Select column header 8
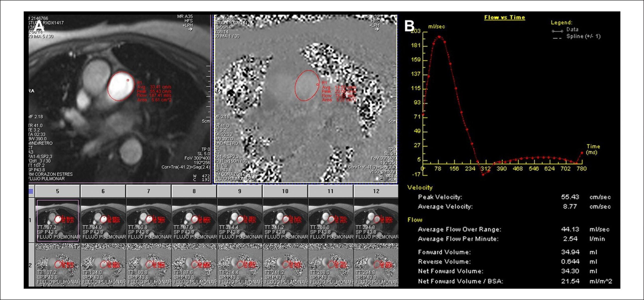Viewport: 644px width, 300px height. point(194,191)
